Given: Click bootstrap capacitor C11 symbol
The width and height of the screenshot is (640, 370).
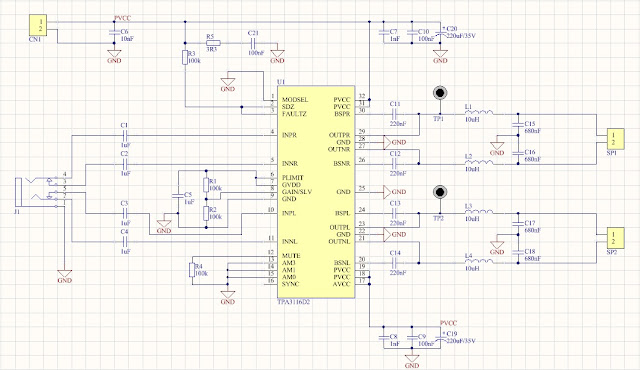Looking at the screenshot, I should pos(394,114).
